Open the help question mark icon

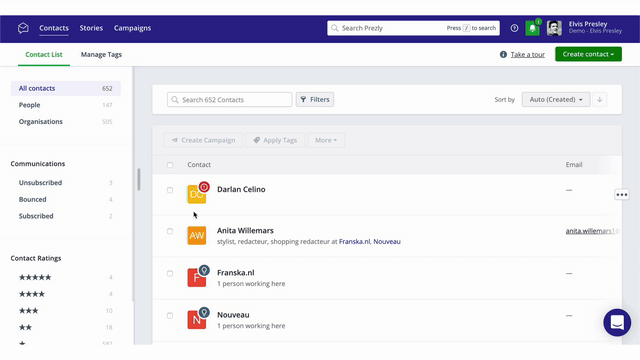(514, 28)
